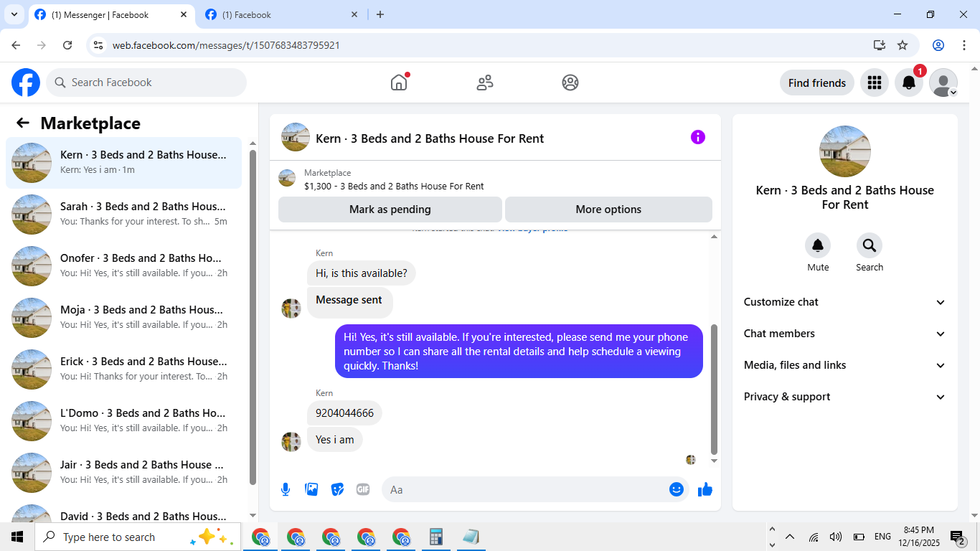The height and width of the screenshot is (551, 980).
Task: Open Chrome's three-dot menu
Action: pyautogui.click(x=963, y=45)
